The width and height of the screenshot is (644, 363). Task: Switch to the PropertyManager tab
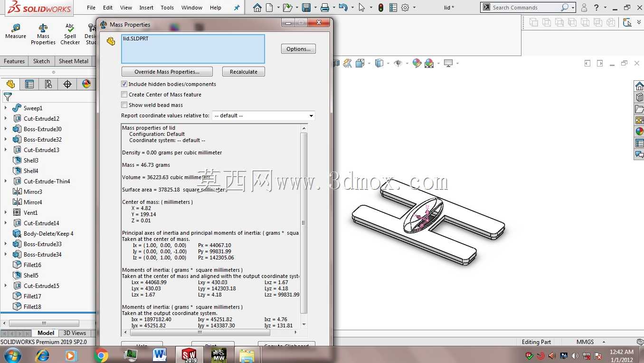click(29, 84)
